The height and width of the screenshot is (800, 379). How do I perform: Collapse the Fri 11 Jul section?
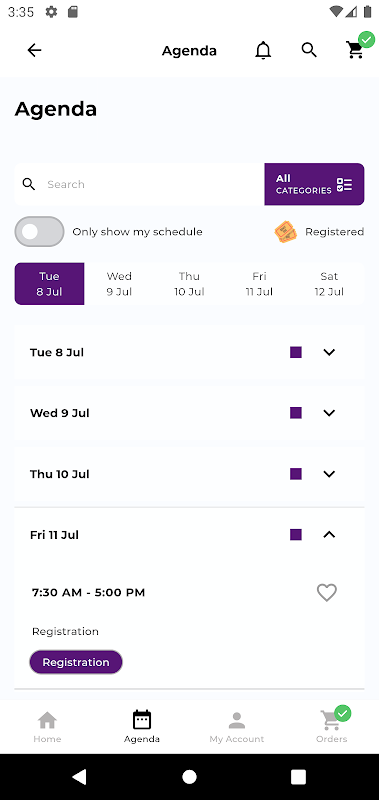click(330, 535)
